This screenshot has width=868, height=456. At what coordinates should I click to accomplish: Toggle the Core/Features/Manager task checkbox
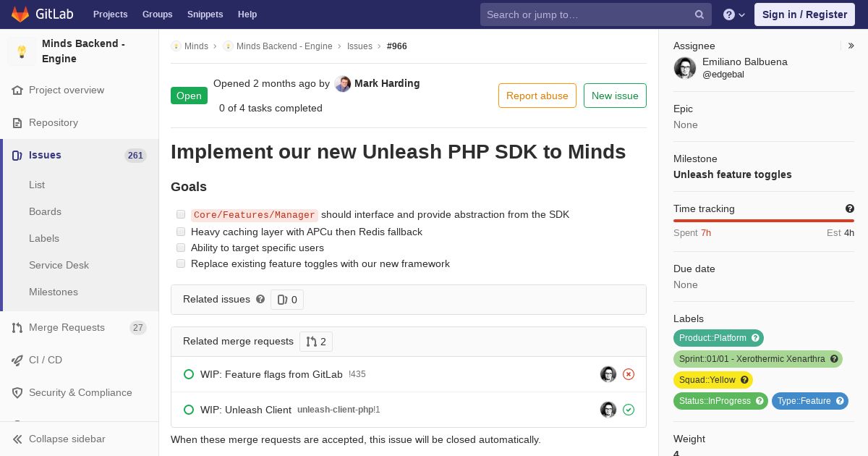click(x=181, y=214)
